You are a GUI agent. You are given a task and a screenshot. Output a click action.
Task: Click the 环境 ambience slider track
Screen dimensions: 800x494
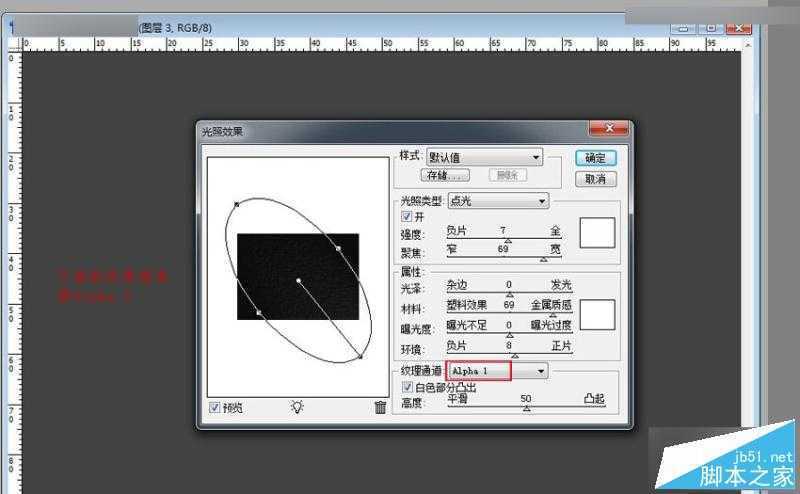click(x=509, y=354)
